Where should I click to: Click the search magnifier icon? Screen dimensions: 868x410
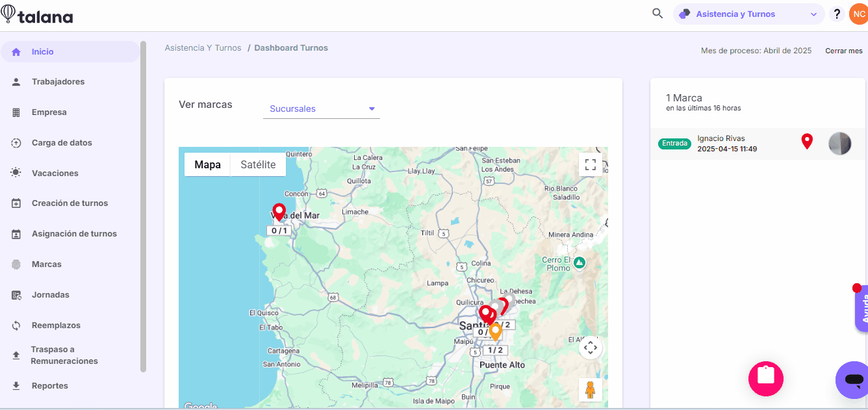657,14
